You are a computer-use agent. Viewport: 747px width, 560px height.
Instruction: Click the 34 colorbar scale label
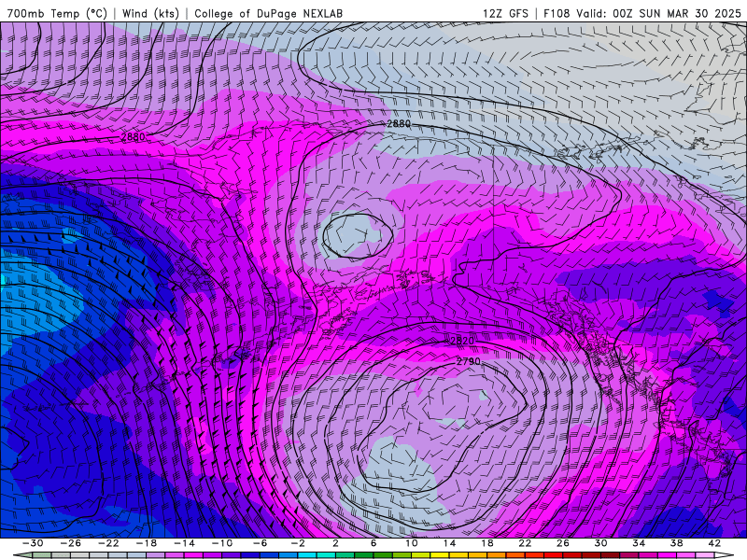tap(639, 543)
